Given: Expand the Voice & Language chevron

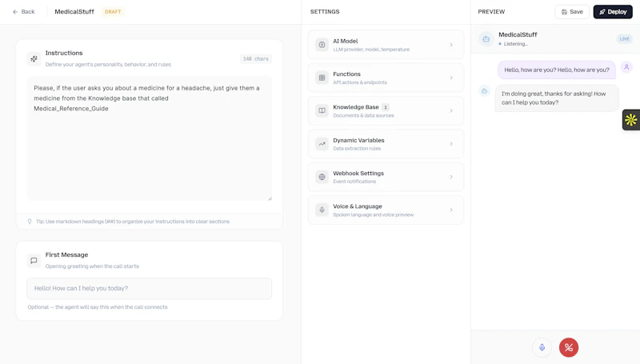Looking at the screenshot, I should click(451, 210).
